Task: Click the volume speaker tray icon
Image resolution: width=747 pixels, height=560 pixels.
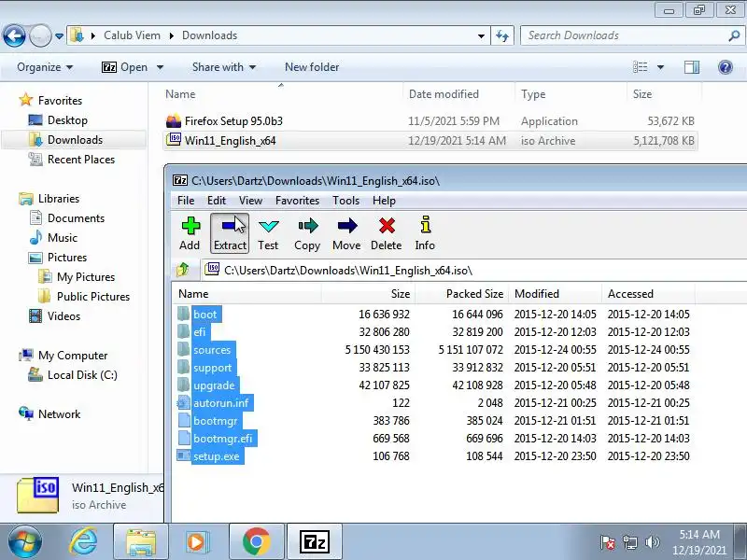Action: click(x=652, y=542)
